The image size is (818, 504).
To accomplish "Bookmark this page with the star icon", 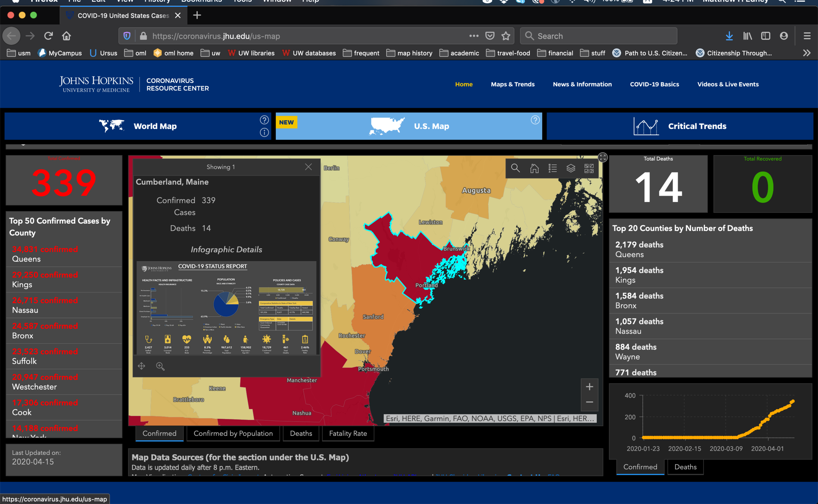I will (x=506, y=36).
